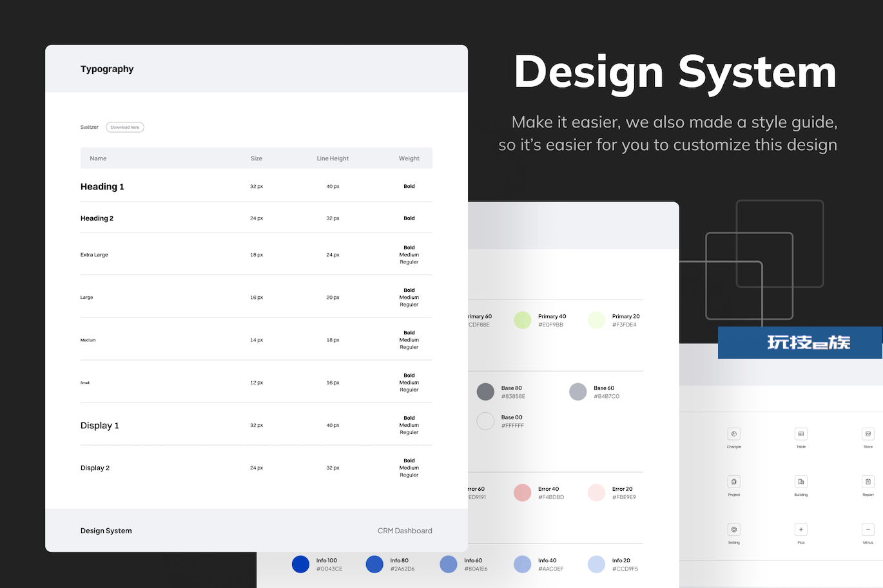Open the Project icon

pos(733,482)
